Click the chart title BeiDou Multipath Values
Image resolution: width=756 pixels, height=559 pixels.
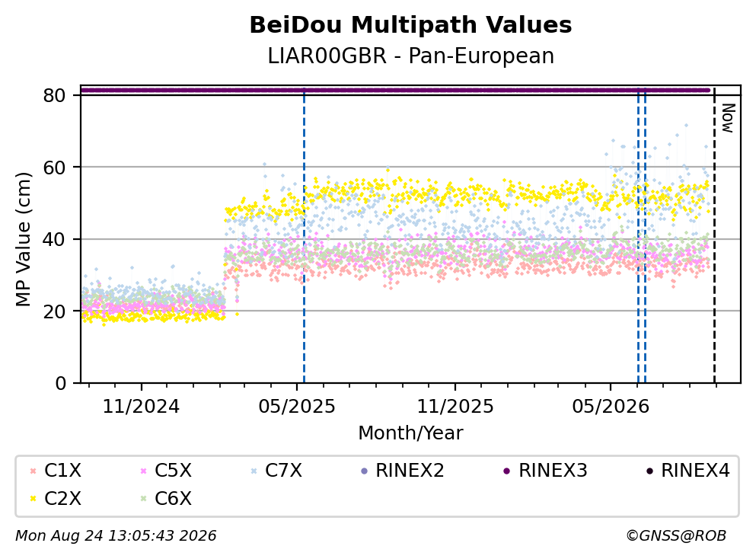point(411,25)
